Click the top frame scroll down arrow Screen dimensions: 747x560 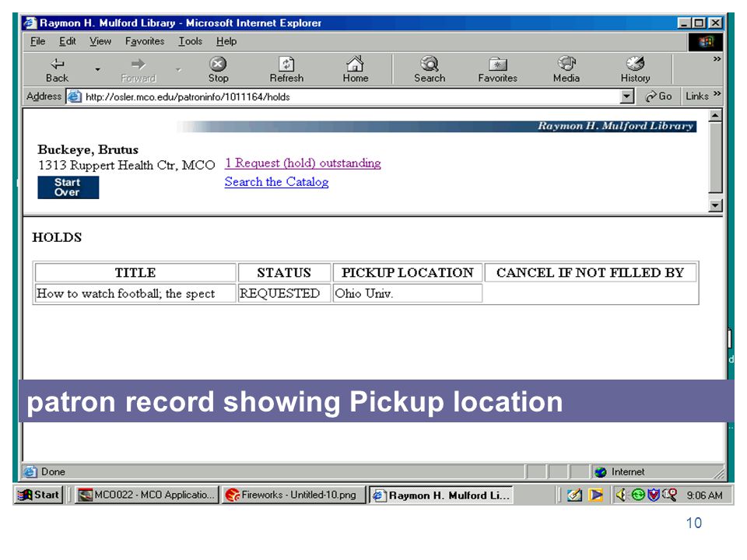pyautogui.click(x=715, y=205)
